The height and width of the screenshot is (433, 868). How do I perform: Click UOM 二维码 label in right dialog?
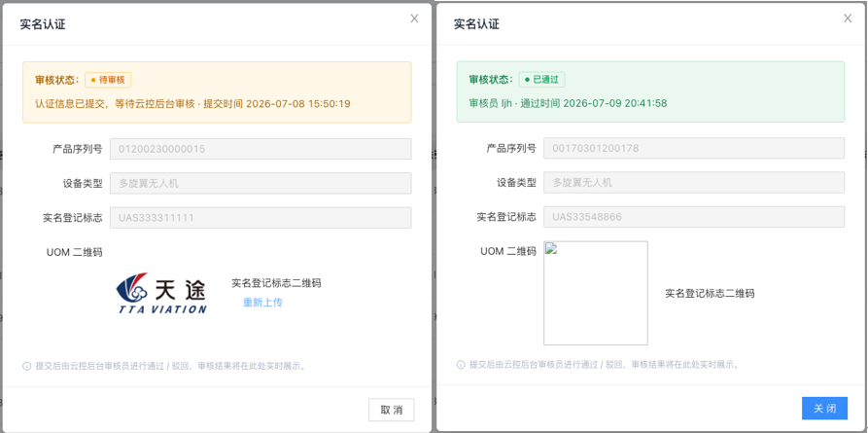tap(508, 252)
